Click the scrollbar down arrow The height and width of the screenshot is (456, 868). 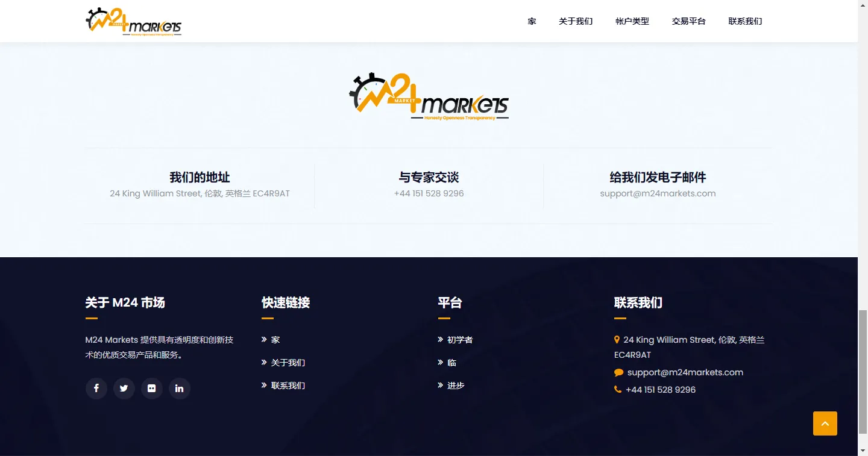click(863, 451)
